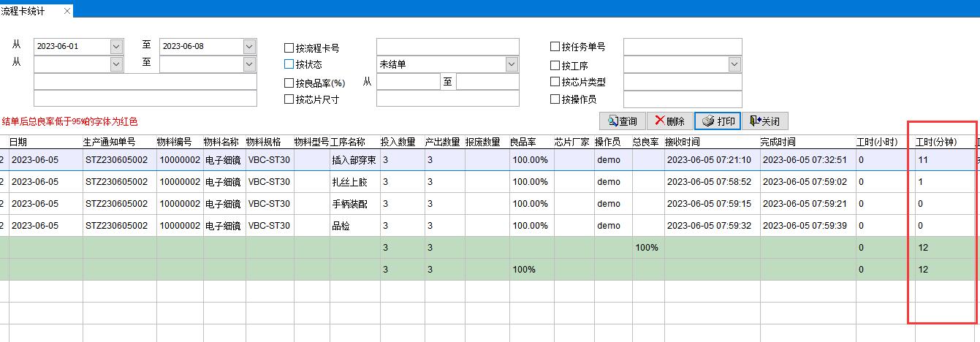Open the start date 2023-06-01 dropdown

tap(116, 47)
